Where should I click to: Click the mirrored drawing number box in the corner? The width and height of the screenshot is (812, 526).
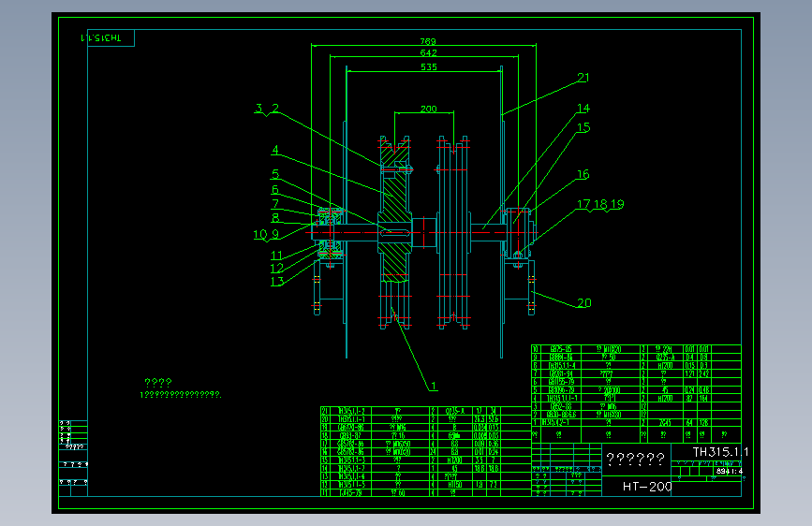point(111,37)
